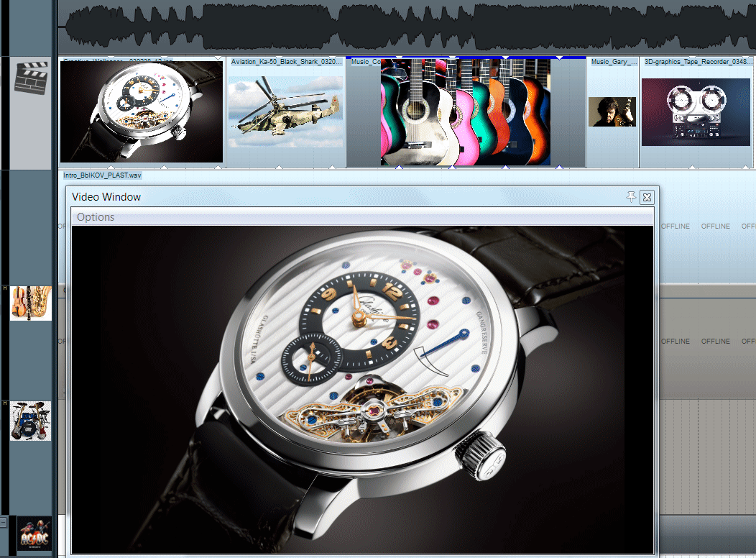Click the M marker beside the drum kit track
The width and height of the screenshot is (756, 558).
coord(5,403)
